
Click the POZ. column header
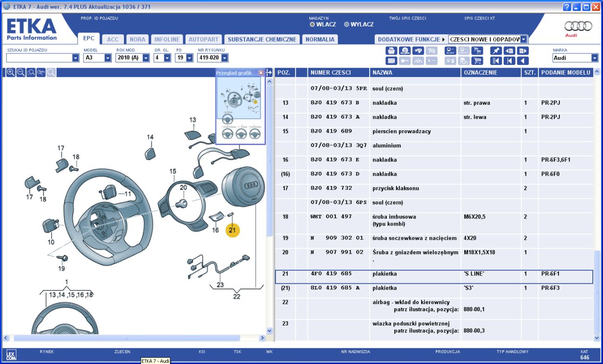point(285,73)
